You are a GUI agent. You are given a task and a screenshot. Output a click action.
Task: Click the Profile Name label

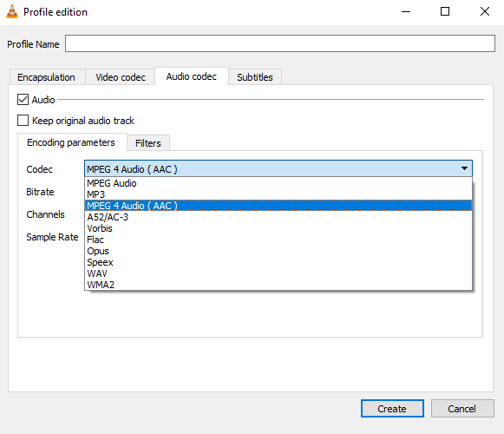(x=33, y=44)
